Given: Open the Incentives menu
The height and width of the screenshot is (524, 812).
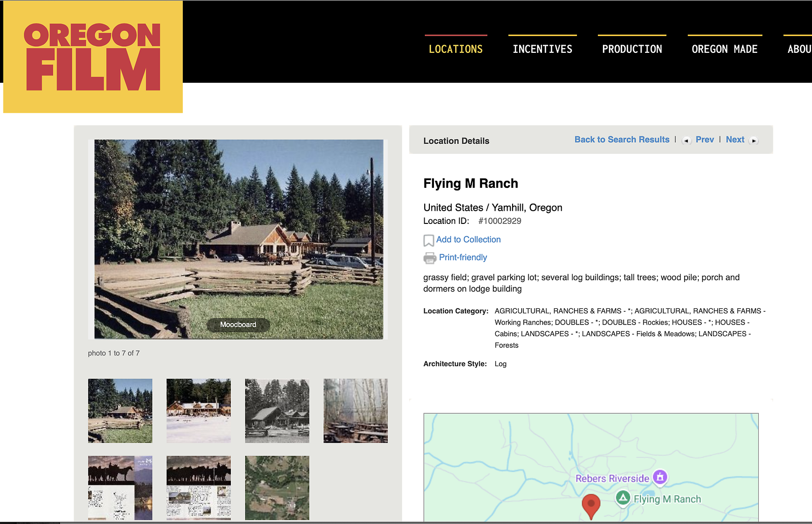Looking at the screenshot, I should coord(543,49).
